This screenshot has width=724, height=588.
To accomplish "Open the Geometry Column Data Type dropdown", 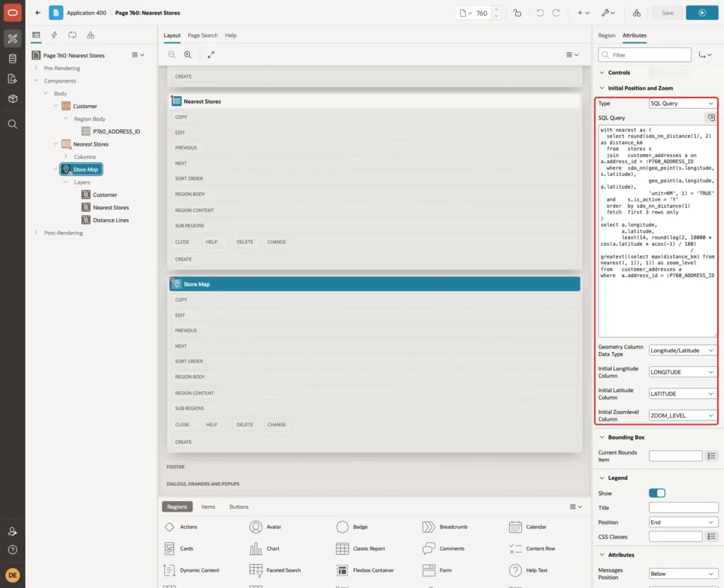I will tap(682, 351).
